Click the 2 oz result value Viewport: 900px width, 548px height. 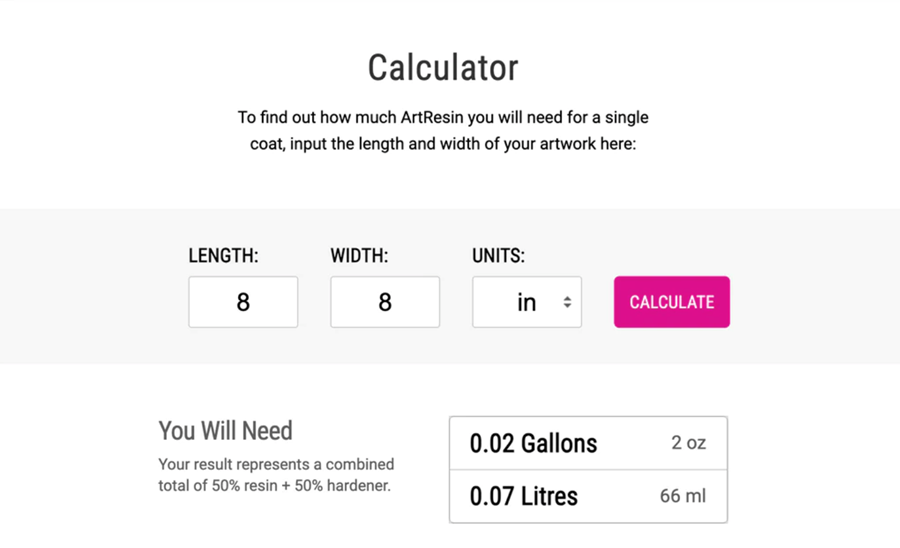(x=688, y=443)
